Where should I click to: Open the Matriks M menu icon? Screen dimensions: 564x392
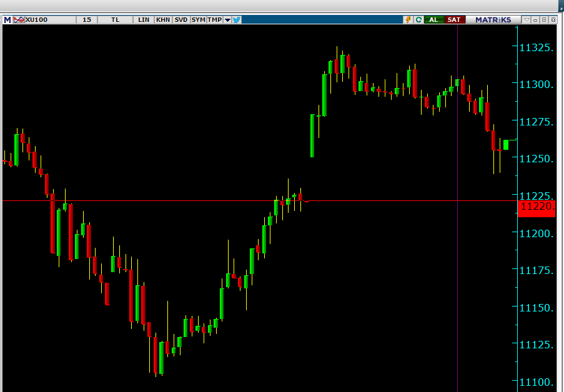point(7,20)
